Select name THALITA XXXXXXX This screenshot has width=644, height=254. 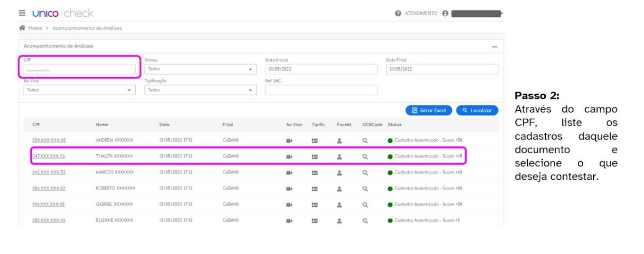click(x=114, y=156)
